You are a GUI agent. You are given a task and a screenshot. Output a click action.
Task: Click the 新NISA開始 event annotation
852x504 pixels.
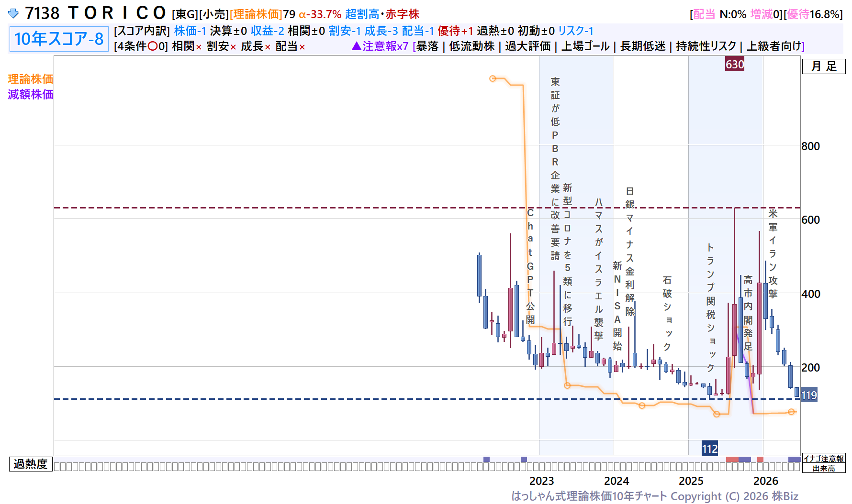click(x=617, y=306)
